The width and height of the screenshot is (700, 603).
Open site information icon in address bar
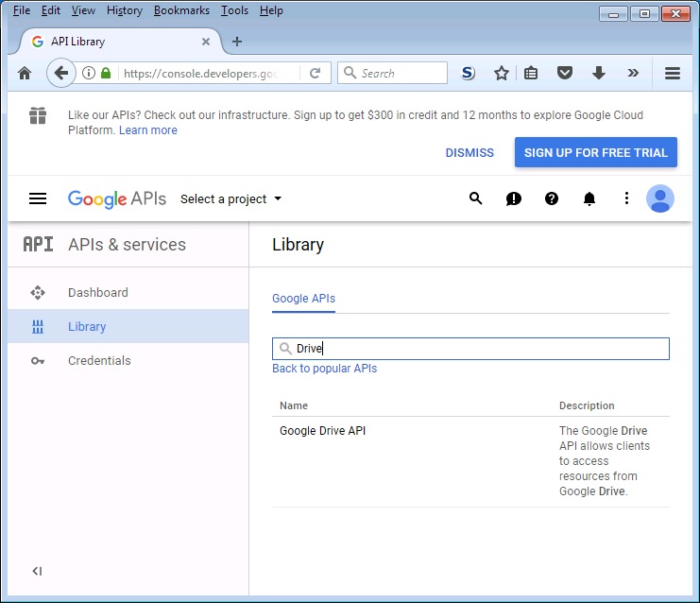click(x=89, y=73)
